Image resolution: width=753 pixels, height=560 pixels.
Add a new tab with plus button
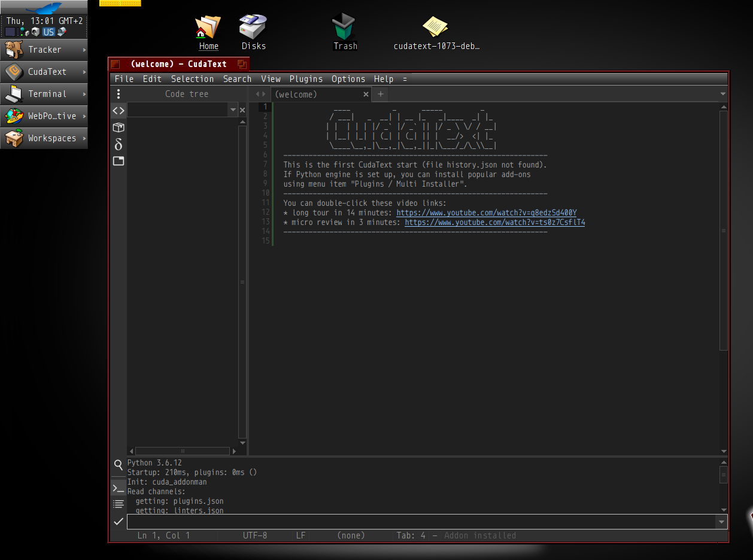[380, 94]
